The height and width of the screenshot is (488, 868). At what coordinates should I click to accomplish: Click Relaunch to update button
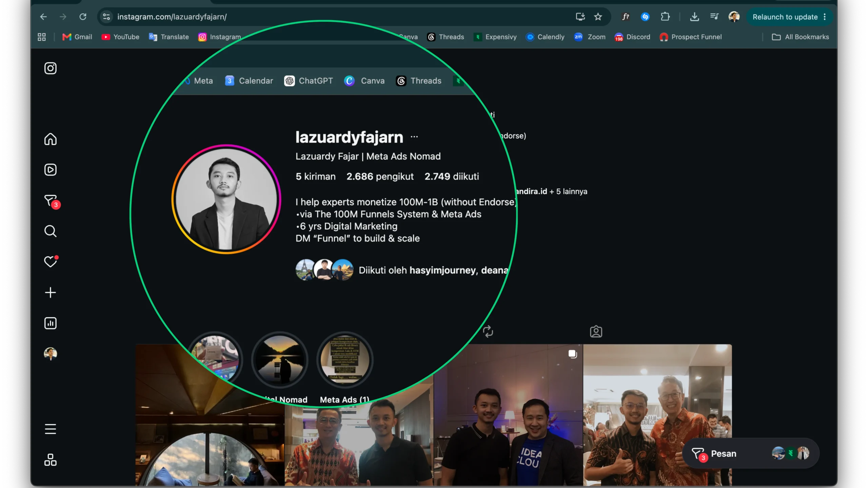[785, 17]
